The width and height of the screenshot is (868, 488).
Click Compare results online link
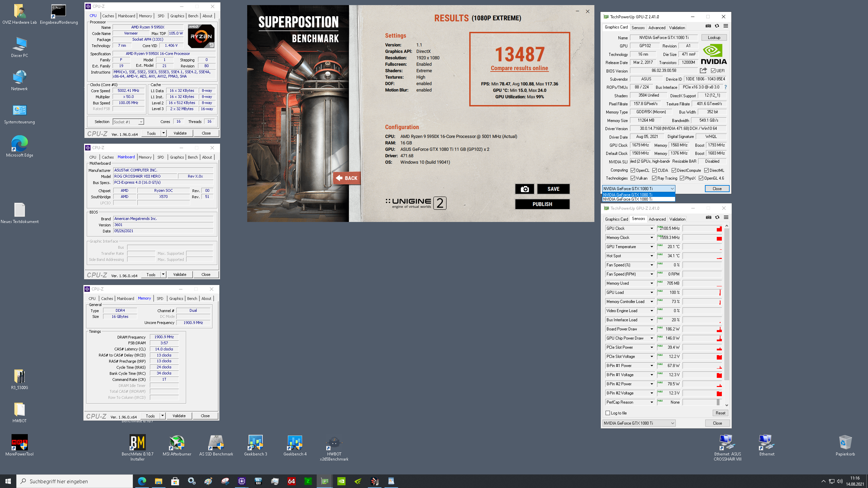[519, 68]
